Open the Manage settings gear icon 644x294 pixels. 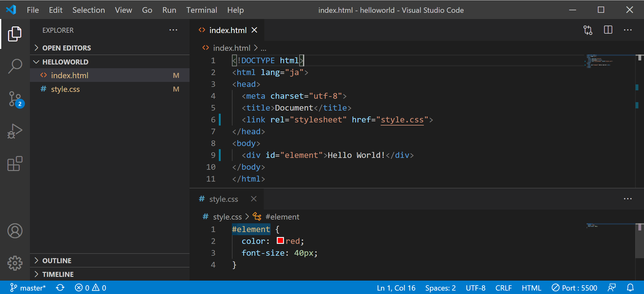coord(15,263)
